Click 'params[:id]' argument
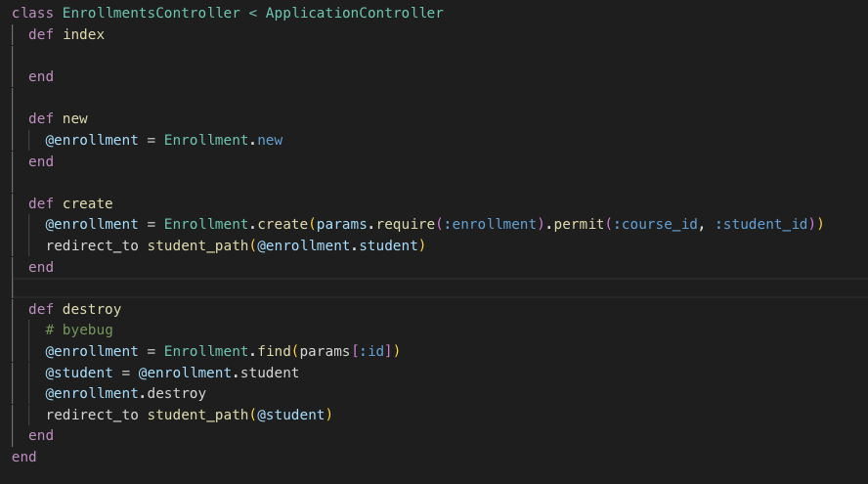This screenshot has width=868, height=484. pos(346,351)
